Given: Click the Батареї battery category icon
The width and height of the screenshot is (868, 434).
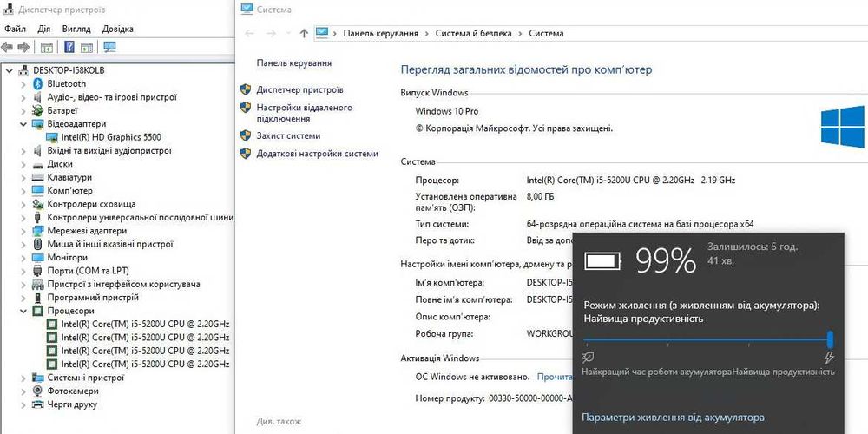Looking at the screenshot, I should (37, 110).
